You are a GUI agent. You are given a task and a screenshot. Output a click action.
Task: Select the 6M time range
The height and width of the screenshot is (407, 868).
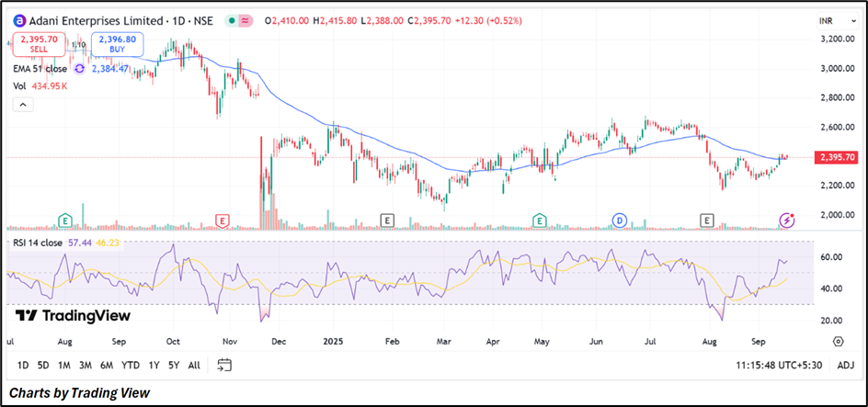point(107,366)
